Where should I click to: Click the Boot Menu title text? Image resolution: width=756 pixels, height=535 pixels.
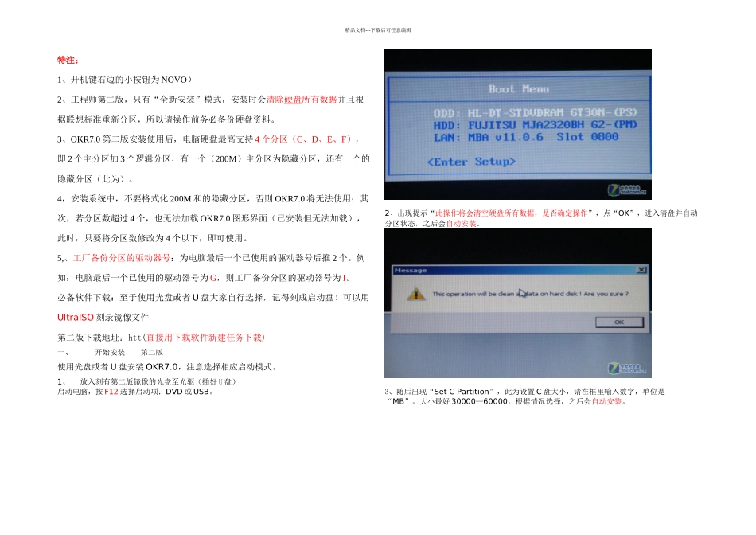(519, 88)
